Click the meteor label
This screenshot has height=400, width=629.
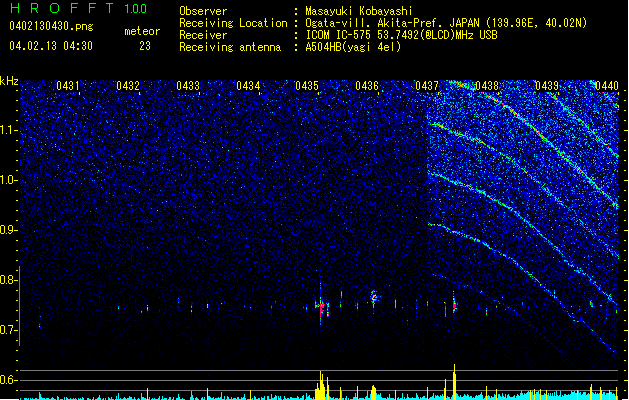[x=142, y=31]
